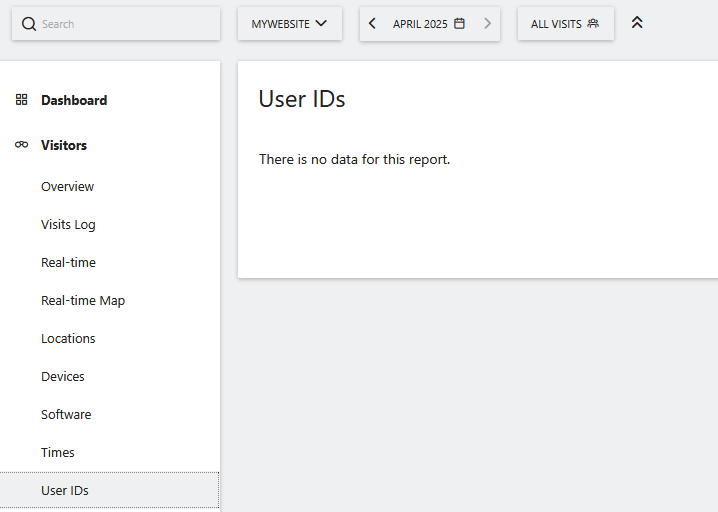Open the ALL VISITS segment selector
Image resolution: width=718 pixels, height=512 pixels.
(566, 24)
